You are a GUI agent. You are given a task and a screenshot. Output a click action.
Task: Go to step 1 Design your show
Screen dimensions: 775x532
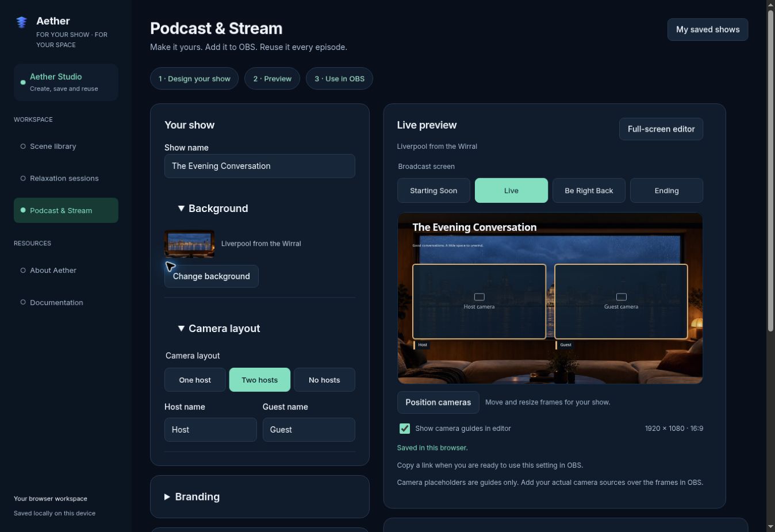click(x=194, y=79)
